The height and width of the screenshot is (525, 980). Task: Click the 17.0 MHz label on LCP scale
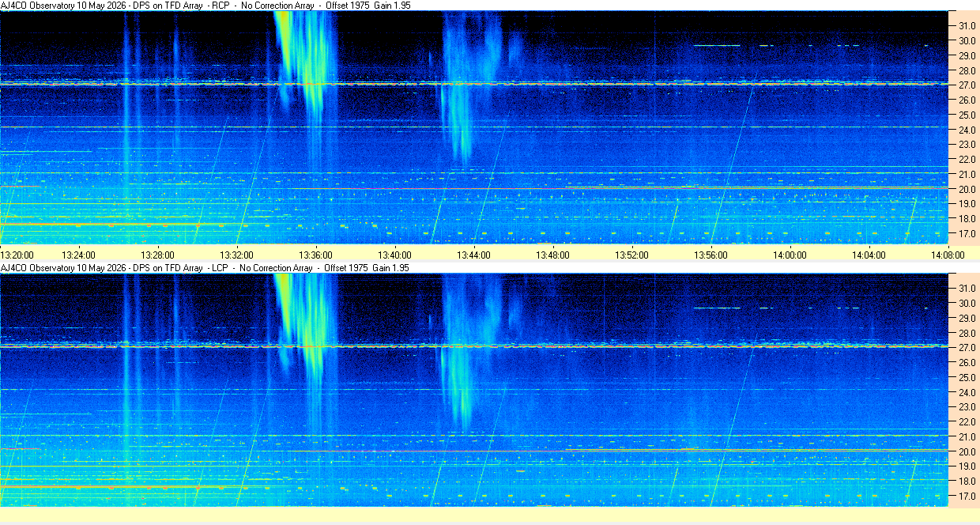967,497
